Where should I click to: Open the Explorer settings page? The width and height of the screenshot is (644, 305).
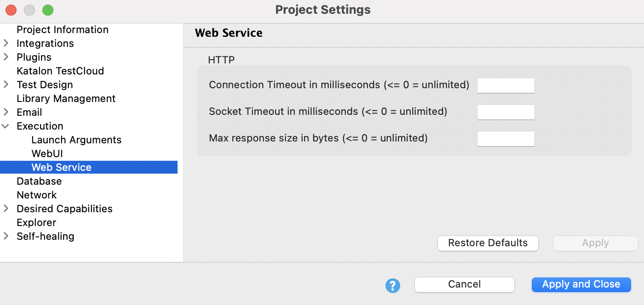pyautogui.click(x=36, y=222)
